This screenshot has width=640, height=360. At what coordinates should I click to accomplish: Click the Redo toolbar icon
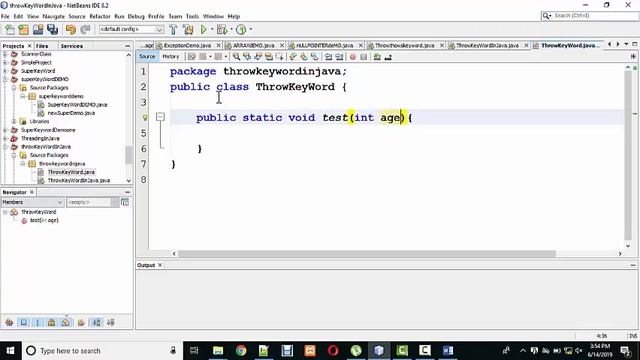pos(85,29)
